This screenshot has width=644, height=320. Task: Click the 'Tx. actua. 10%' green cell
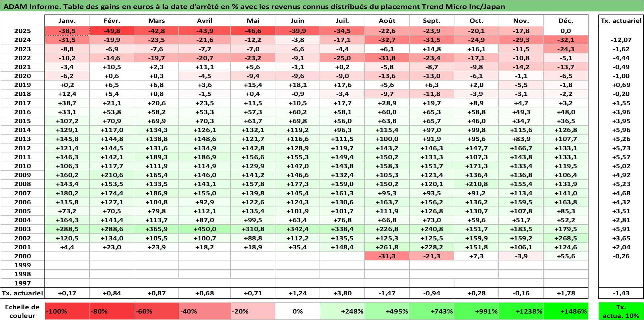(621, 311)
